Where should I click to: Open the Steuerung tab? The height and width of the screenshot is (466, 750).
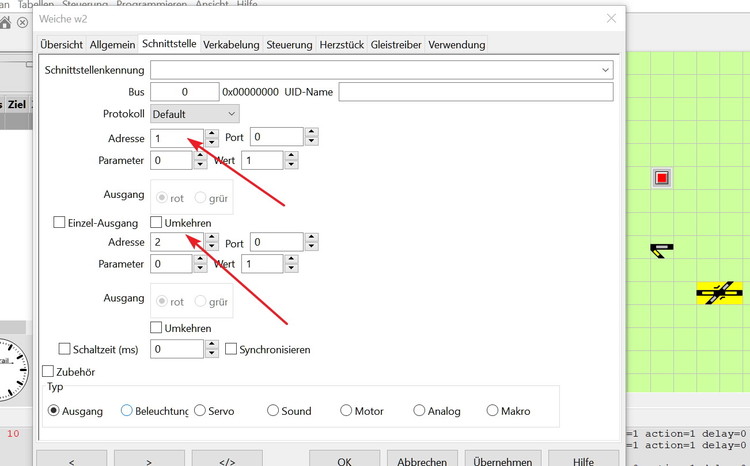tap(289, 44)
